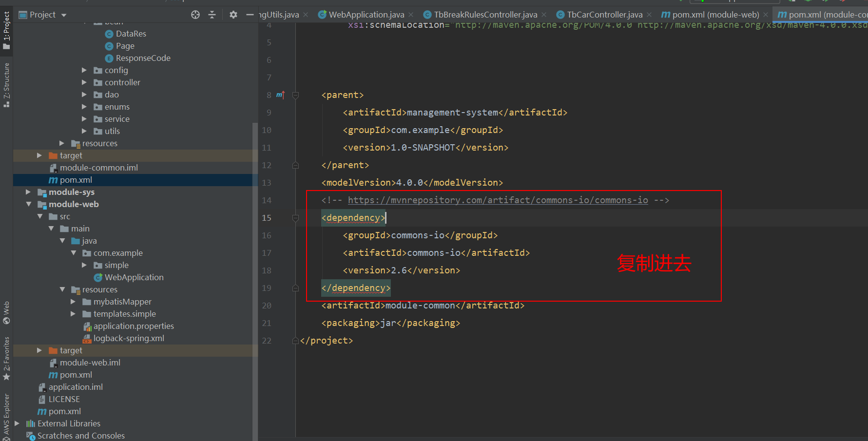Close the TbCarController.java tab
The width and height of the screenshot is (868, 441).
[649, 15]
